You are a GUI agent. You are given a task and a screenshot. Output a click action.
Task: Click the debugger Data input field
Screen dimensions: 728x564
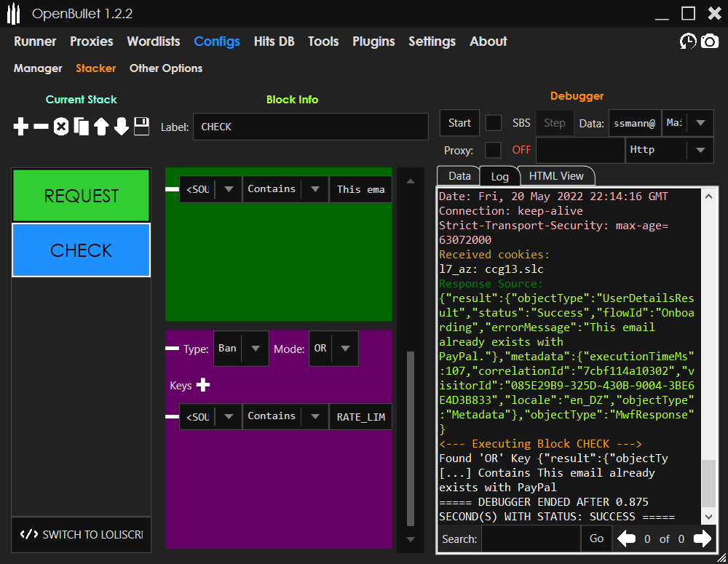[635, 123]
